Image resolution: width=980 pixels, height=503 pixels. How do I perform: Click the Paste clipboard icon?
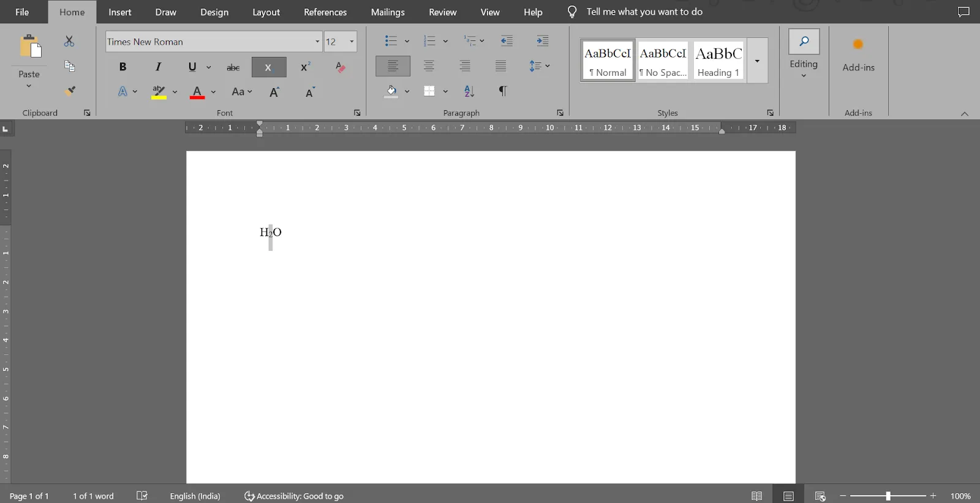point(29,47)
